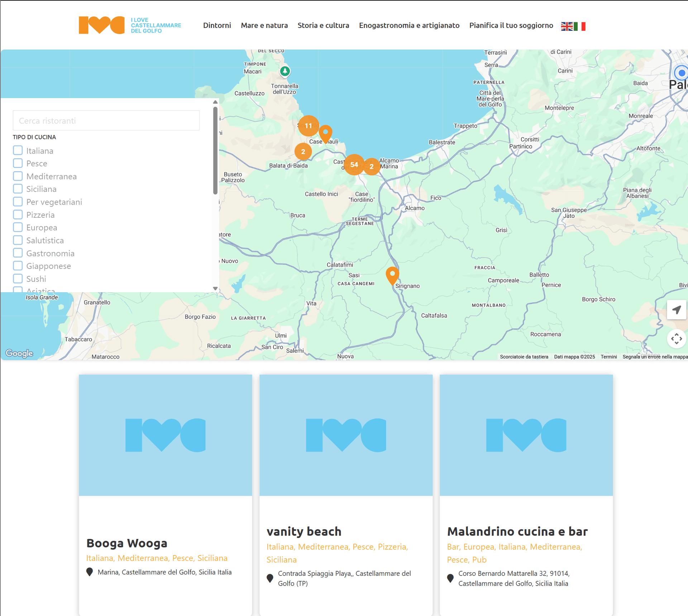Switch language with the Italian flag

pos(580,26)
